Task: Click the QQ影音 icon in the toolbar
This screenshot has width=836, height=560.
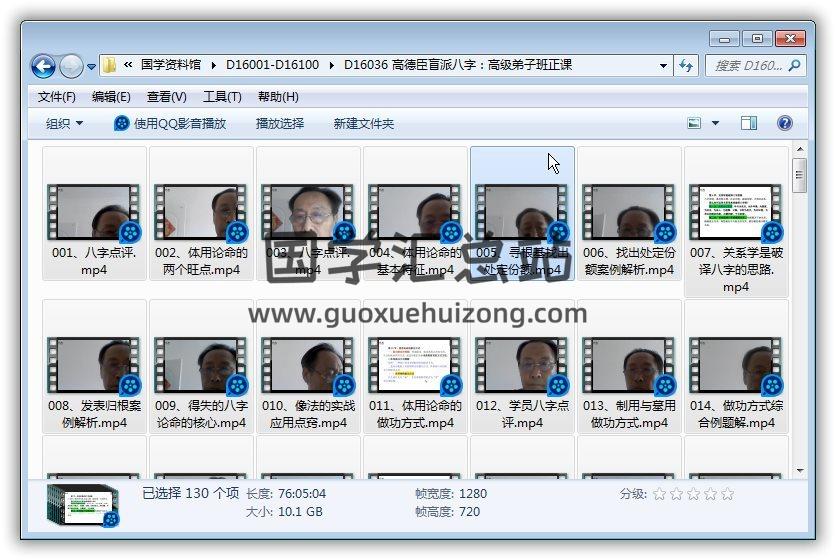Action: [x=122, y=124]
